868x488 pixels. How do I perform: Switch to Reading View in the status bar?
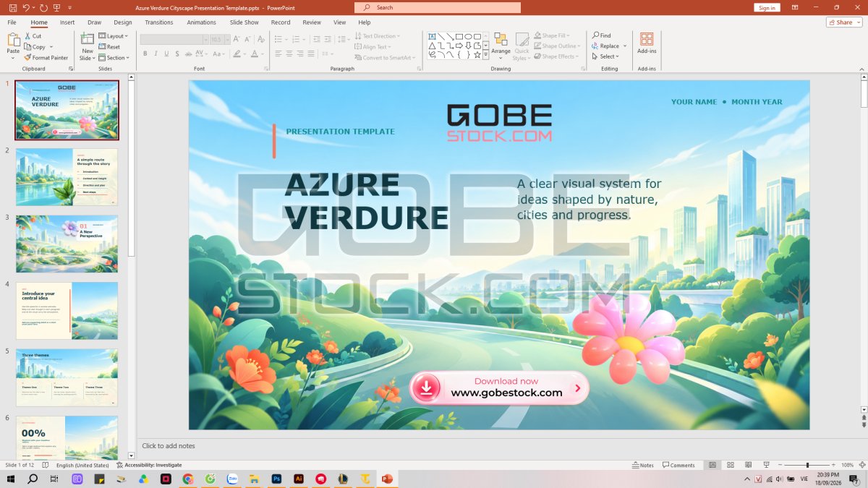(x=747, y=465)
